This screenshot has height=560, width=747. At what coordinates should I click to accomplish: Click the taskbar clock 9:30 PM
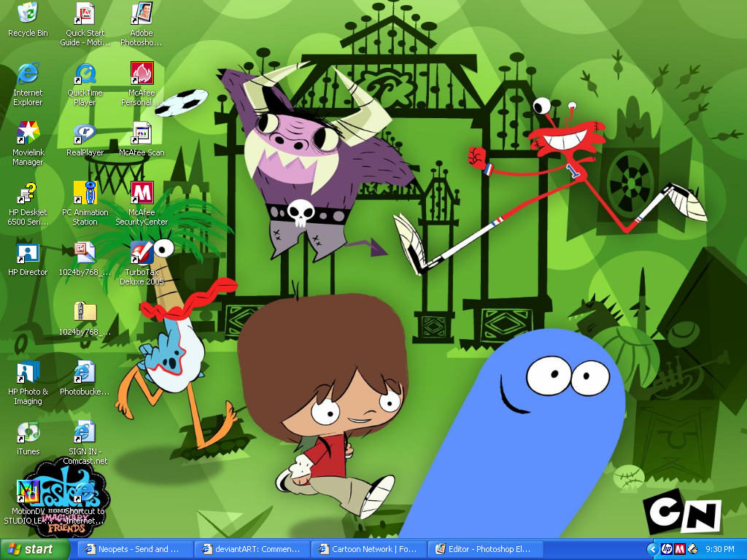[x=720, y=549]
